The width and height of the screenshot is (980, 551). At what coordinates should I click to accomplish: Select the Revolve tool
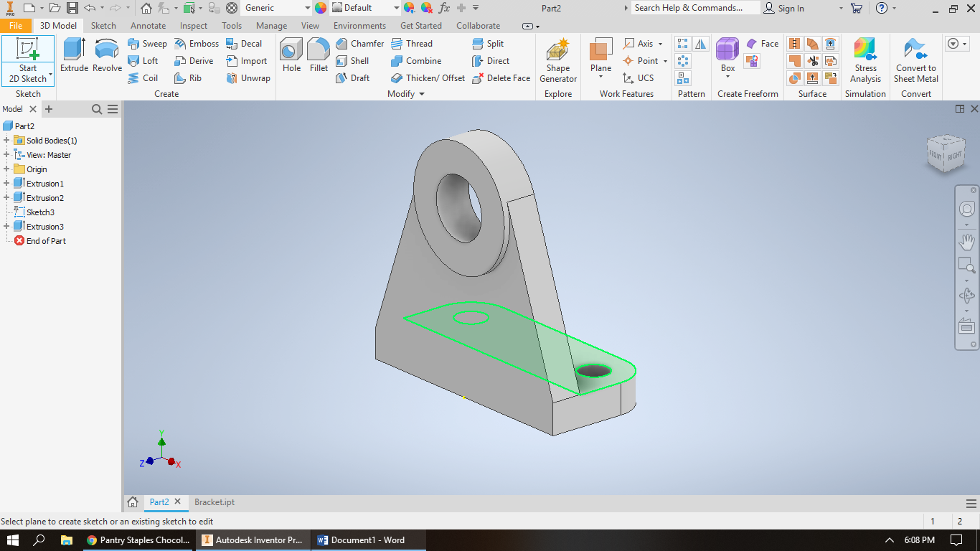click(x=107, y=55)
